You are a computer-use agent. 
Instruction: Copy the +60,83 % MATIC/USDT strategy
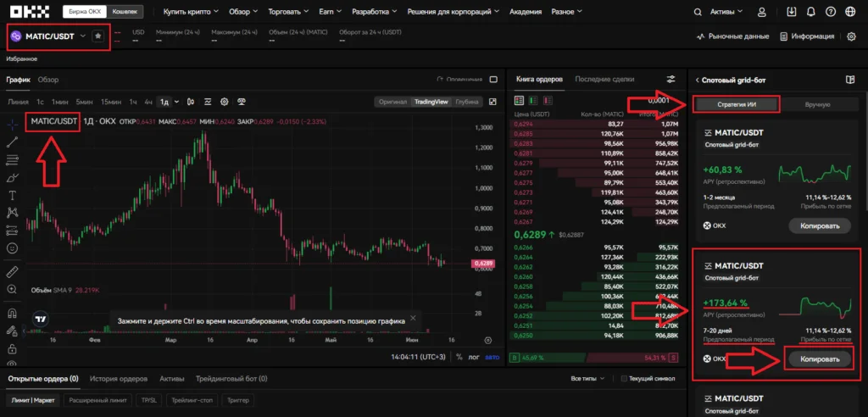point(820,225)
